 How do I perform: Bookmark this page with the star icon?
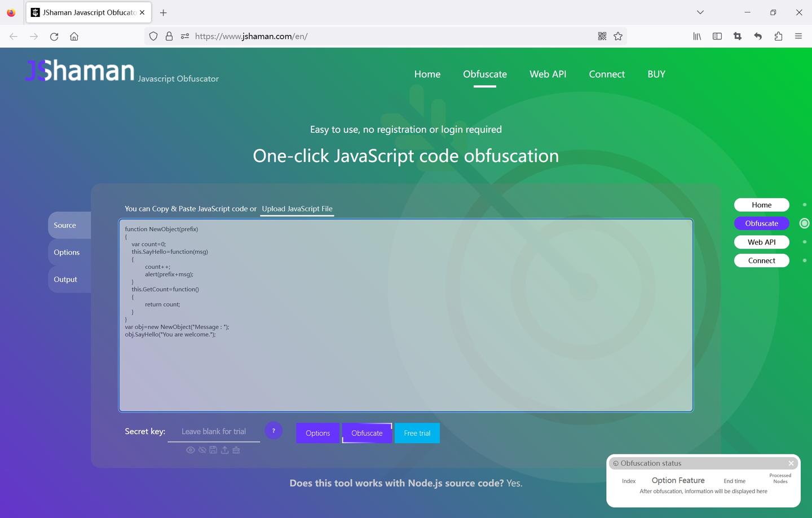618,36
